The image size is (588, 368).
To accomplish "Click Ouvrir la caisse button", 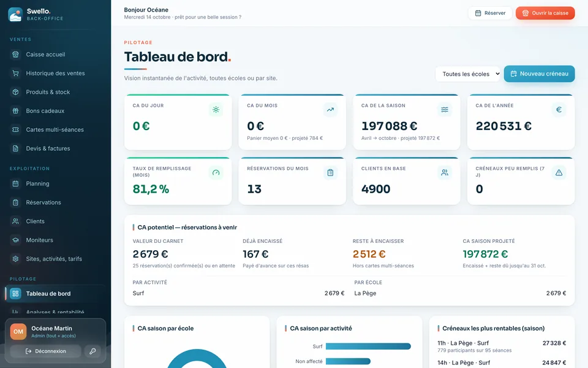I will [x=545, y=13].
